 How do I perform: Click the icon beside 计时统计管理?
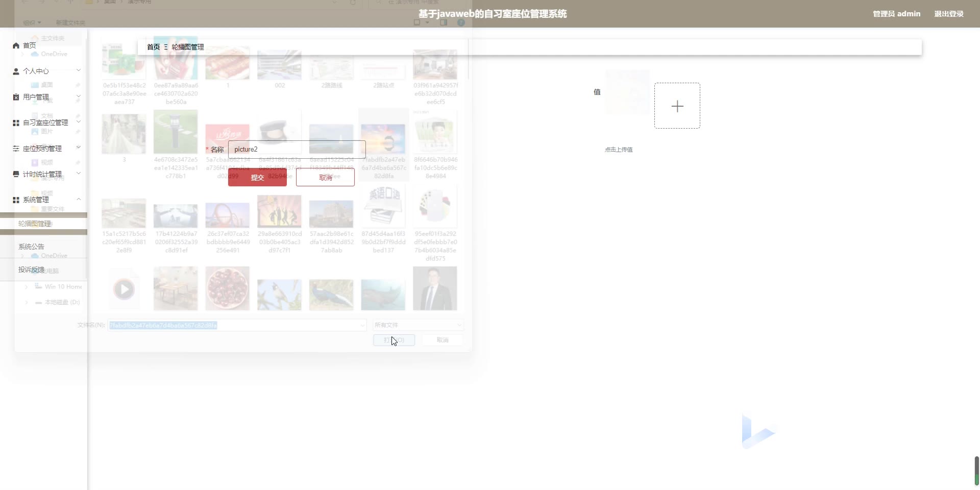tap(16, 174)
